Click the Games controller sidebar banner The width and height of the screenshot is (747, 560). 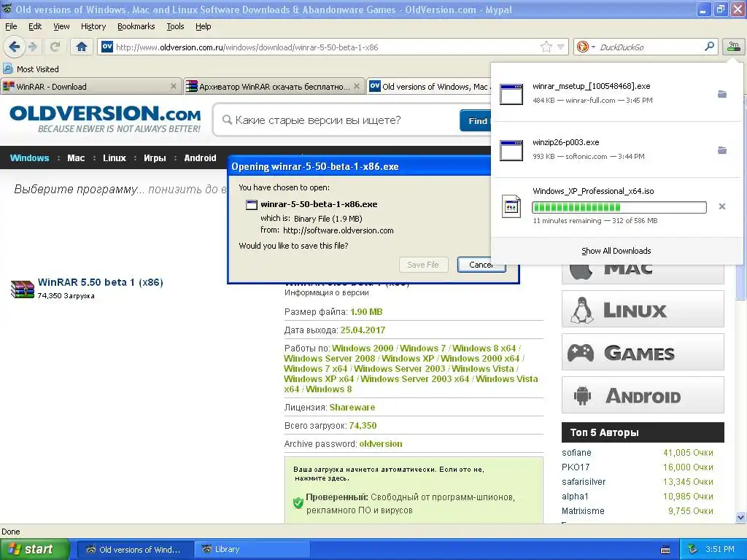643,352
